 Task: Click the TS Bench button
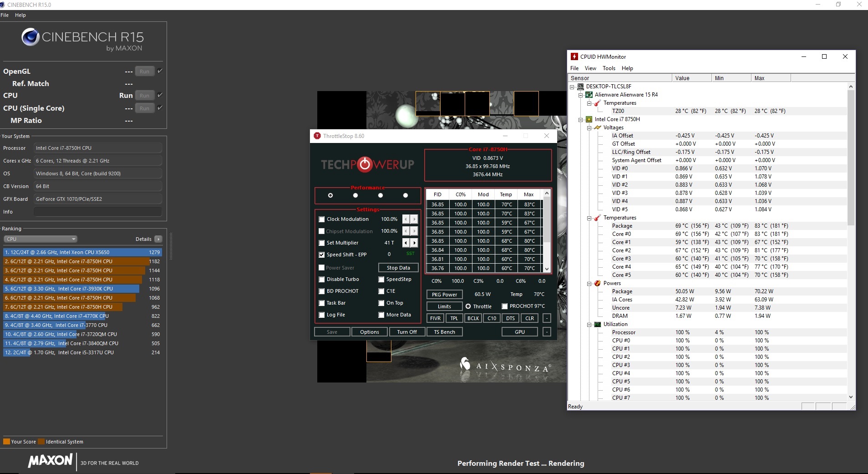coord(444,332)
